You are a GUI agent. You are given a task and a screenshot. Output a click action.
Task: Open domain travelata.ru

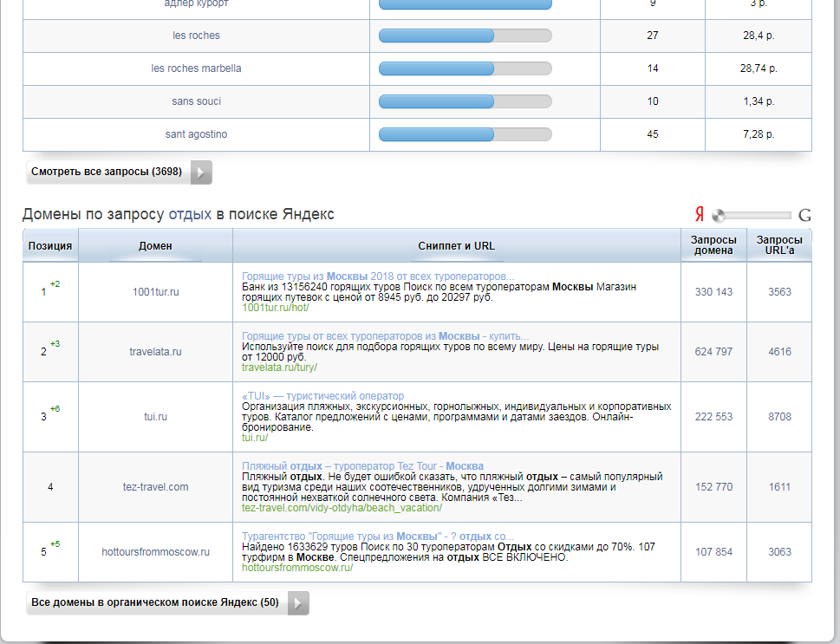[155, 352]
